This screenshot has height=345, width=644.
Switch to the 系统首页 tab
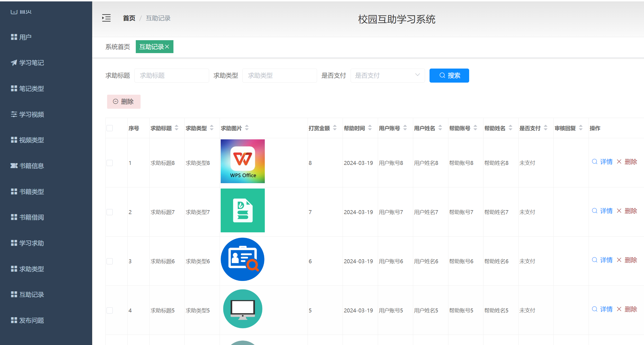[118, 47]
